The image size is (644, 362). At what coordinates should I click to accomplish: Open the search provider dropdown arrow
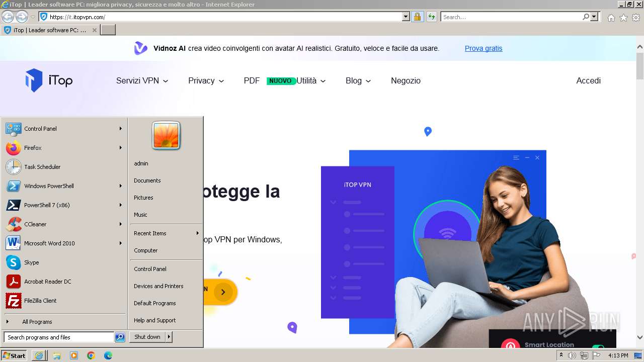(594, 17)
